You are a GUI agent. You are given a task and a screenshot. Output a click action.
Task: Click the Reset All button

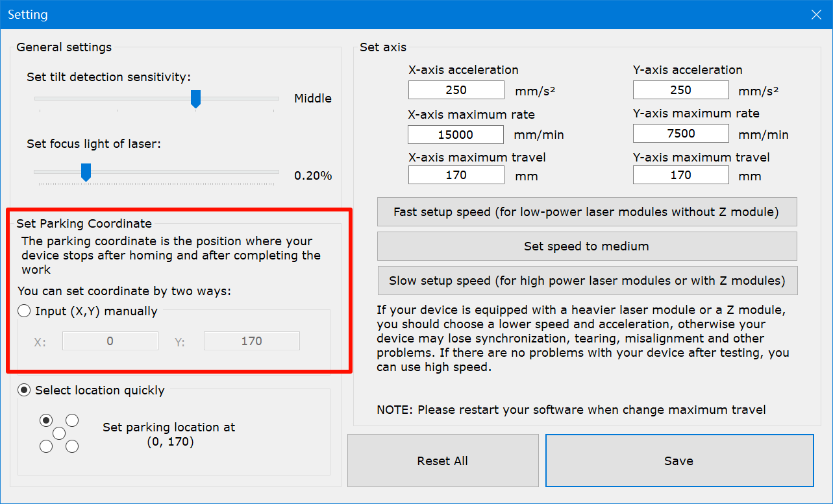[x=443, y=461]
